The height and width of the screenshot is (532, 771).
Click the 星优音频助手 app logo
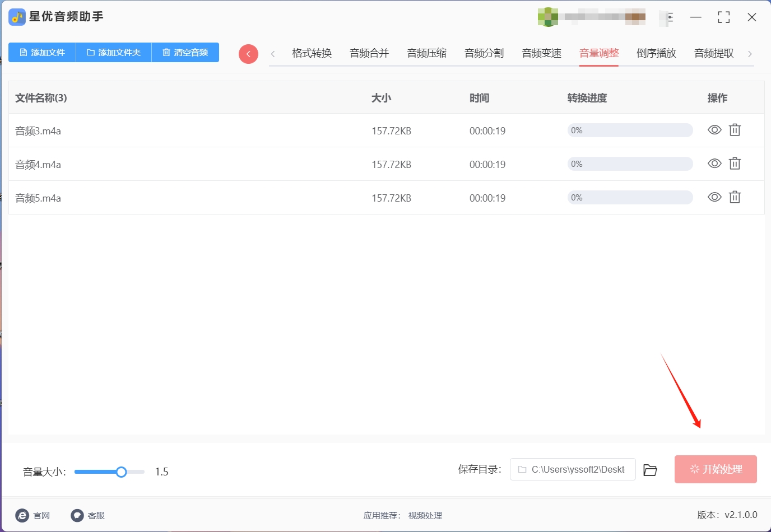pyautogui.click(x=17, y=17)
